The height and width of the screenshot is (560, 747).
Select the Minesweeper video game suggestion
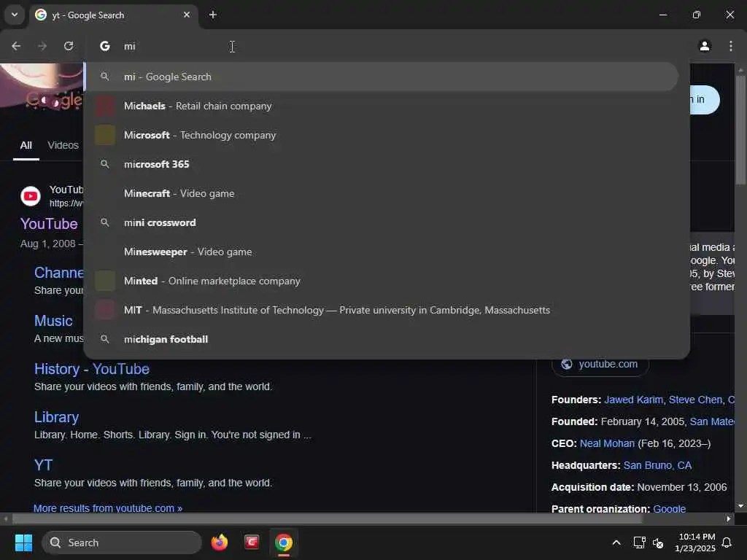tap(381, 252)
